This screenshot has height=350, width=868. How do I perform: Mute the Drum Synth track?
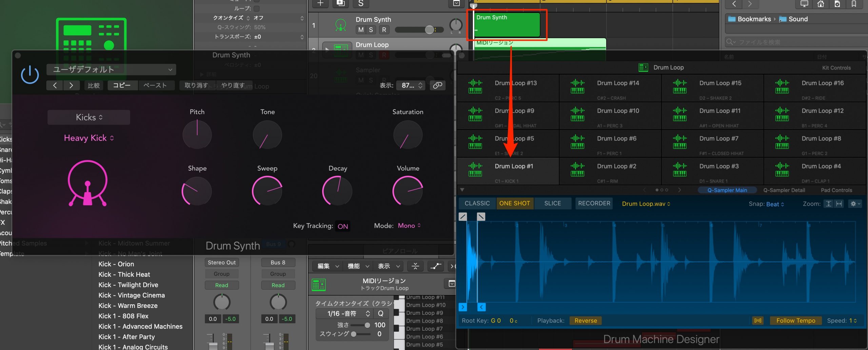click(361, 30)
